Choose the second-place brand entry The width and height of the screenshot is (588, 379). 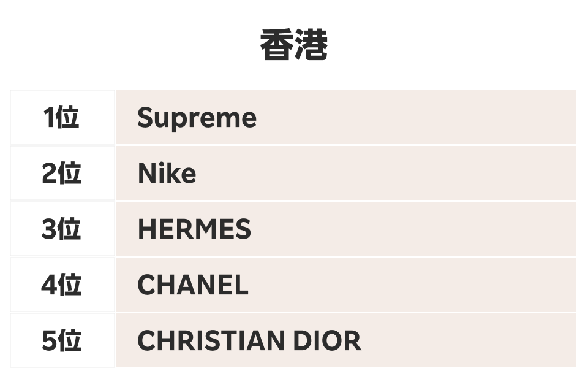[x=167, y=174]
